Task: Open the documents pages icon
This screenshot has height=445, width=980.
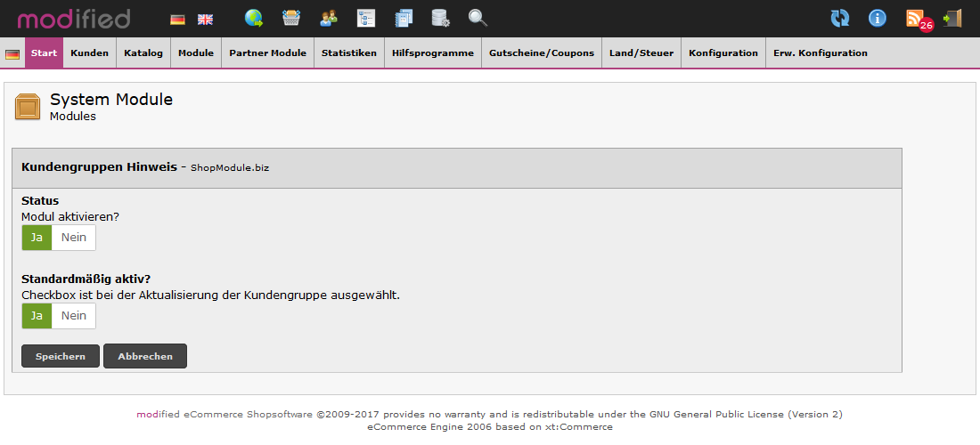Action: tap(404, 18)
